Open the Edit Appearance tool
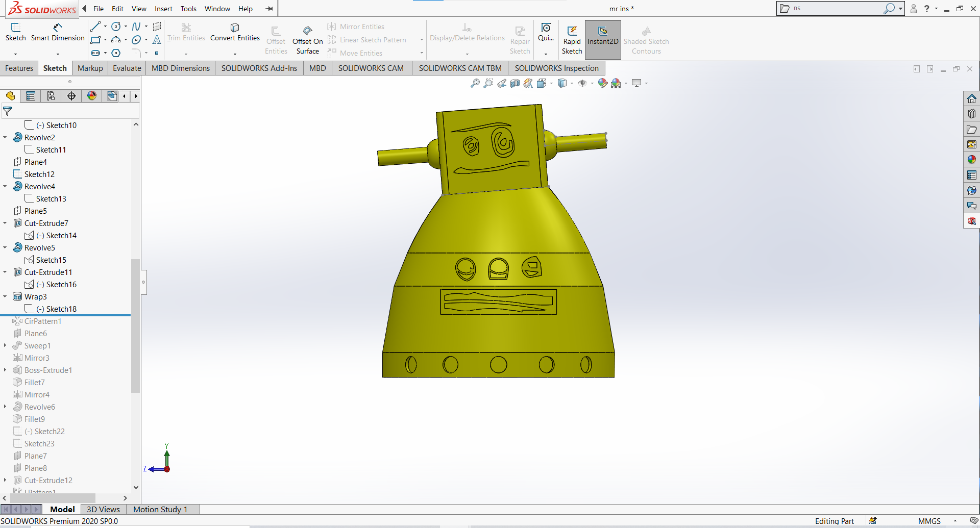Screen dimensions: 980x528 point(602,83)
